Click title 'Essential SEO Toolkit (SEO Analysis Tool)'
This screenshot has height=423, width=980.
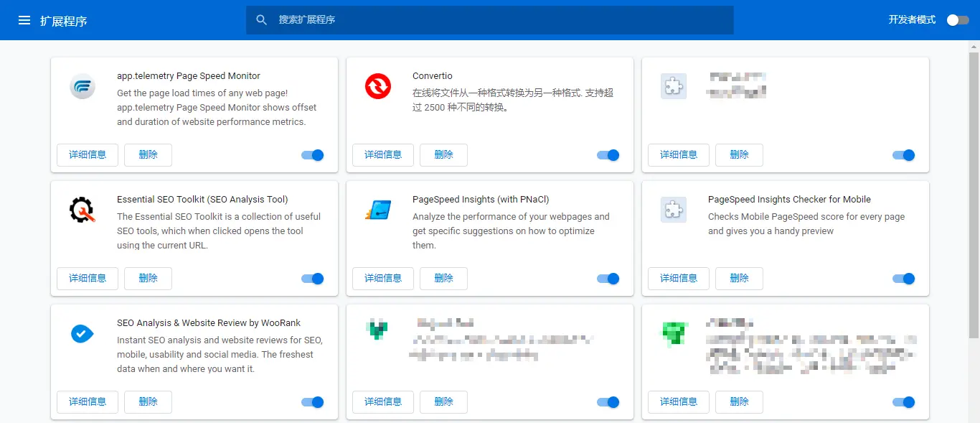tap(202, 200)
